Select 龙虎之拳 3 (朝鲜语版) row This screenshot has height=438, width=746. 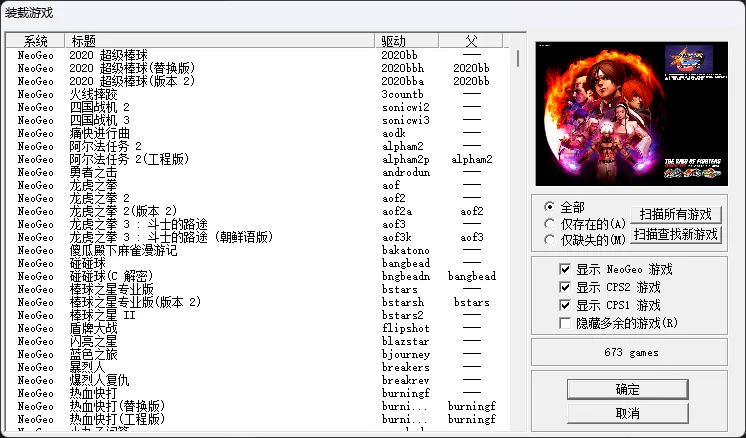257,237
